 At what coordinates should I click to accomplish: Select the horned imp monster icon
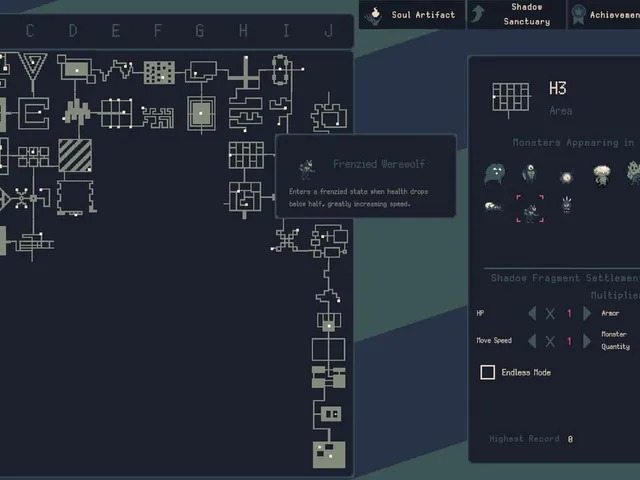tap(567, 205)
